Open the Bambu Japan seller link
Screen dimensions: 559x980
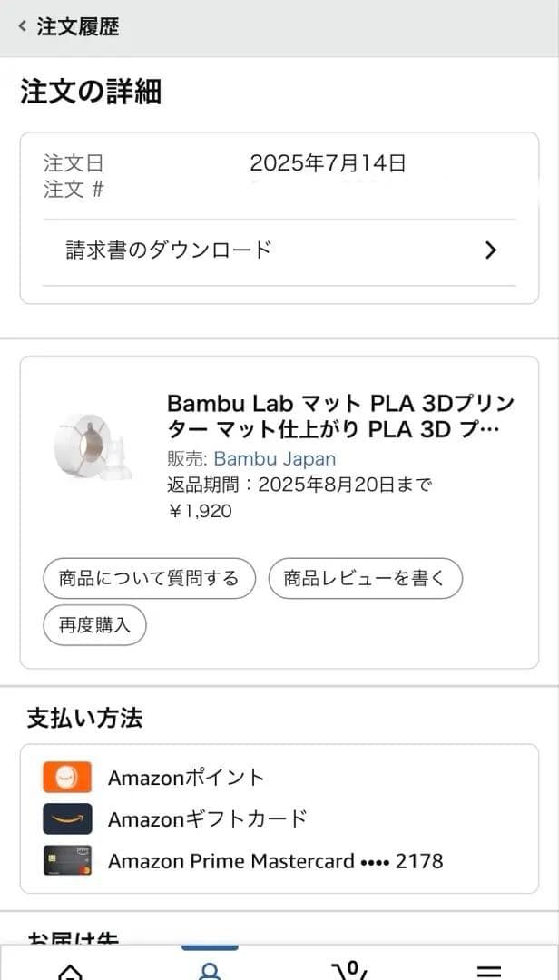coord(273,459)
